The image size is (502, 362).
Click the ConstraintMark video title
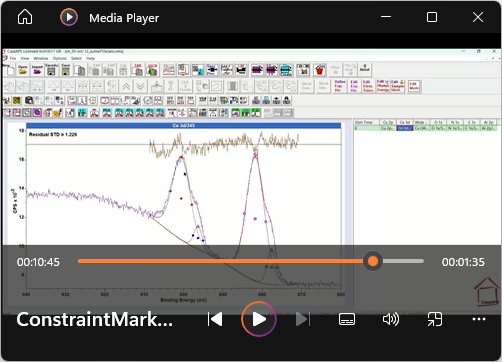tap(95, 319)
